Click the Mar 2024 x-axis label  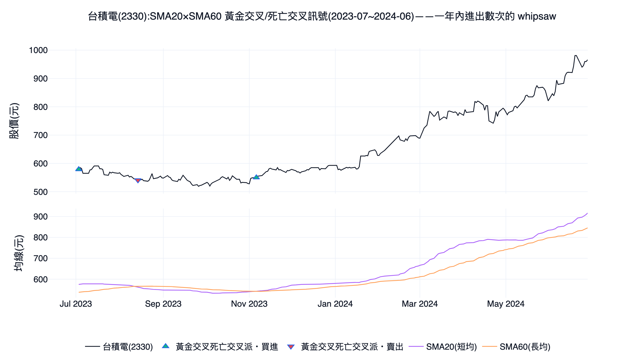click(x=420, y=304)
